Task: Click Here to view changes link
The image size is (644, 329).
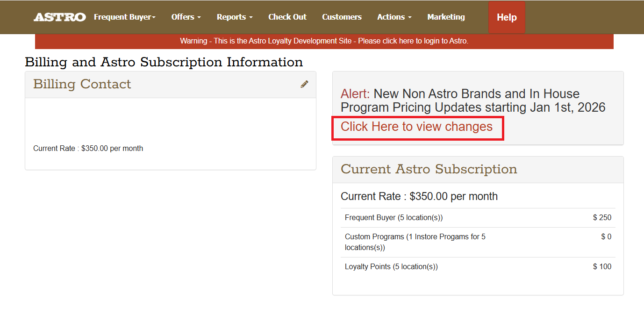Action: [416, 127]
